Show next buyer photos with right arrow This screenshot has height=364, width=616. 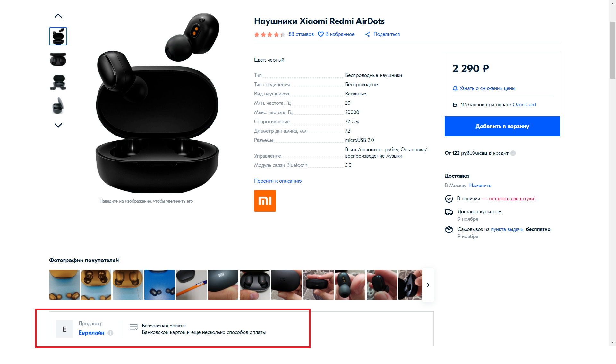point(428,285)
